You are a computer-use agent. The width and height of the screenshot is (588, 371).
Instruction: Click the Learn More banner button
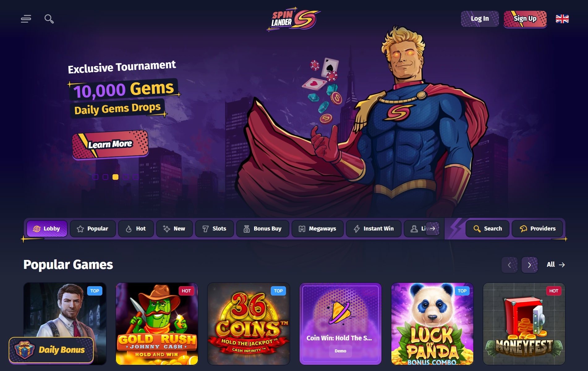[110, 145]
